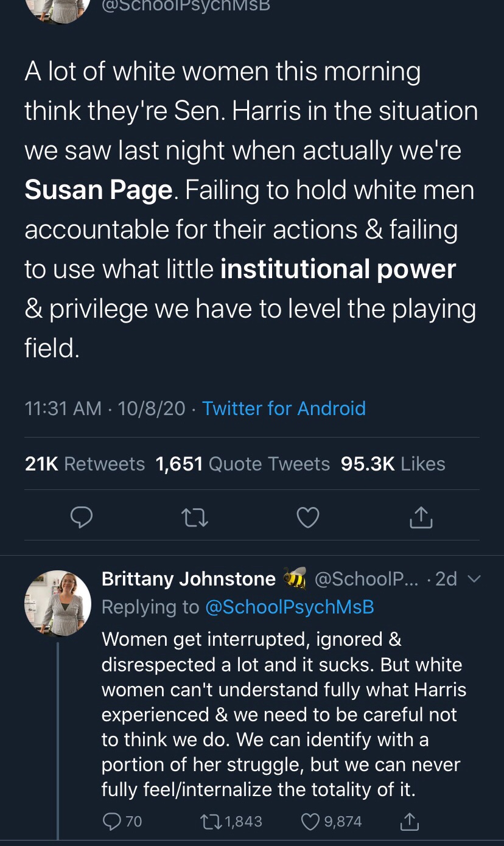Share the main tweet via share icon
504x846 pixels.
421,517
